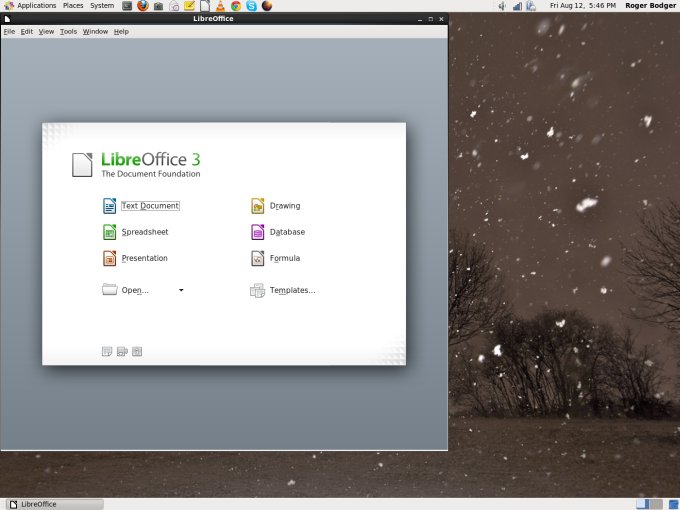Click the camera screenshot launcher icon

tap(158, 6)
